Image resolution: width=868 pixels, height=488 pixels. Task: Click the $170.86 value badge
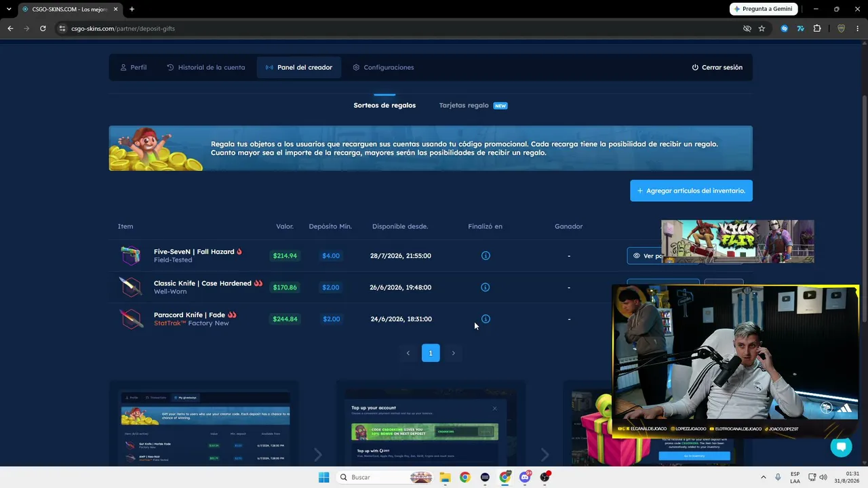[285, 287]
